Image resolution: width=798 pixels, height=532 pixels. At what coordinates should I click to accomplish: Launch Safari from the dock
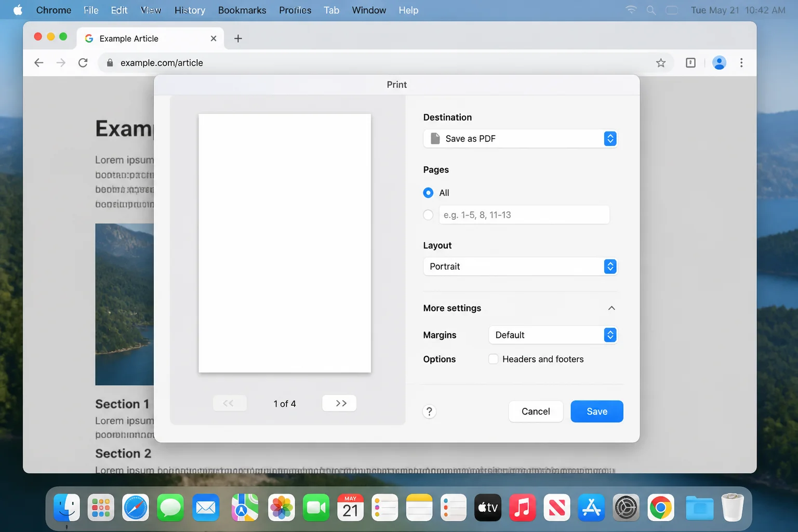pos(136,508)
